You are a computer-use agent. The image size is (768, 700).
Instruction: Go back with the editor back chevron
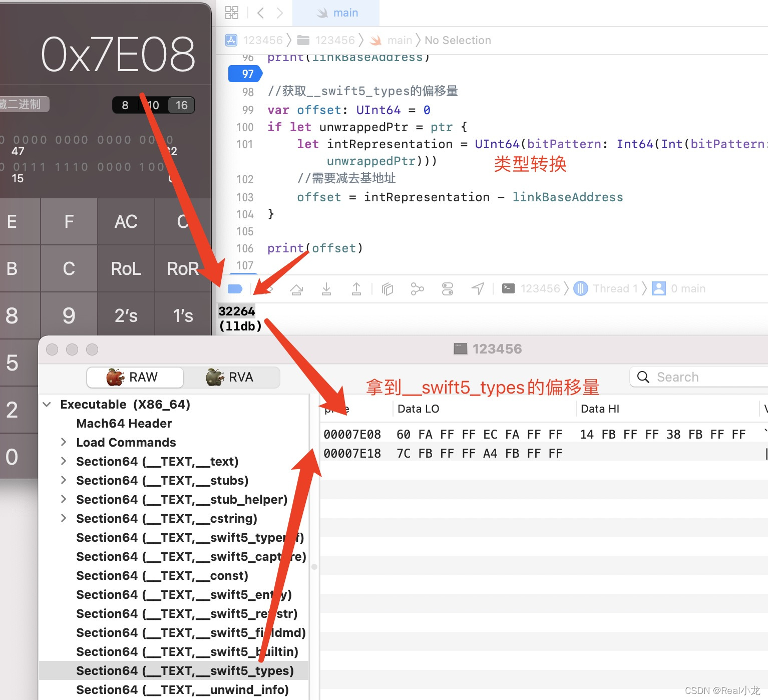(x=260, y=13)
